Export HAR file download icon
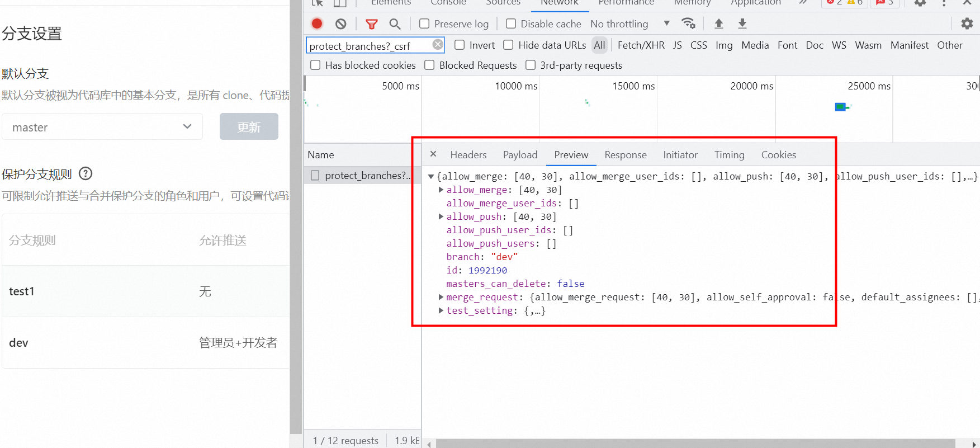Viewport: 980px width, 448px height. point(742,23)
